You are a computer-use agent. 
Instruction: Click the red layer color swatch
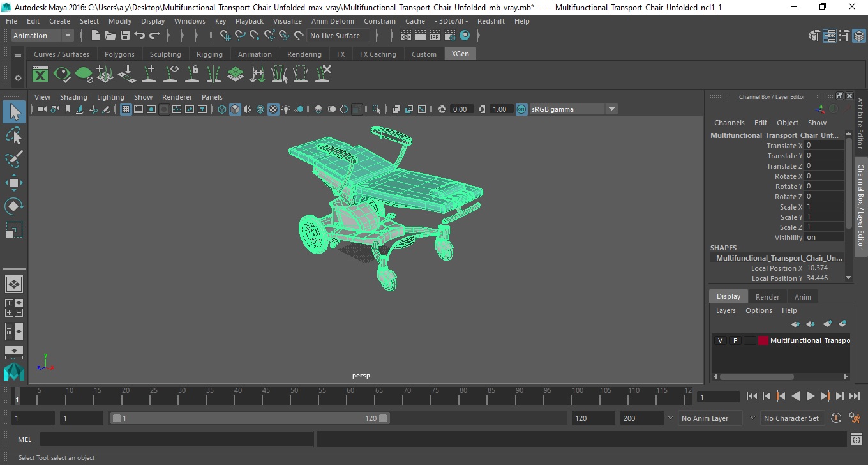pos(763,340)
